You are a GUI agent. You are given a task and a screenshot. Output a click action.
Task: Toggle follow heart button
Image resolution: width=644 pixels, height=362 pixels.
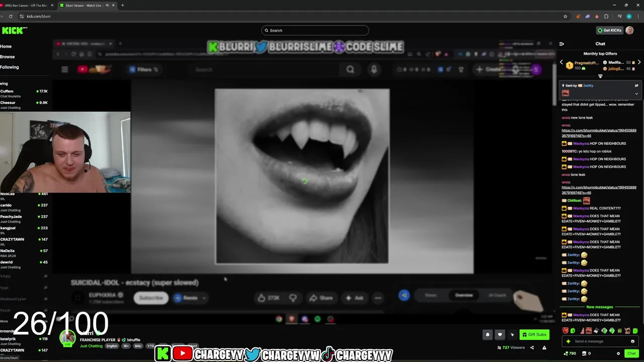click(x=500, y=334)
